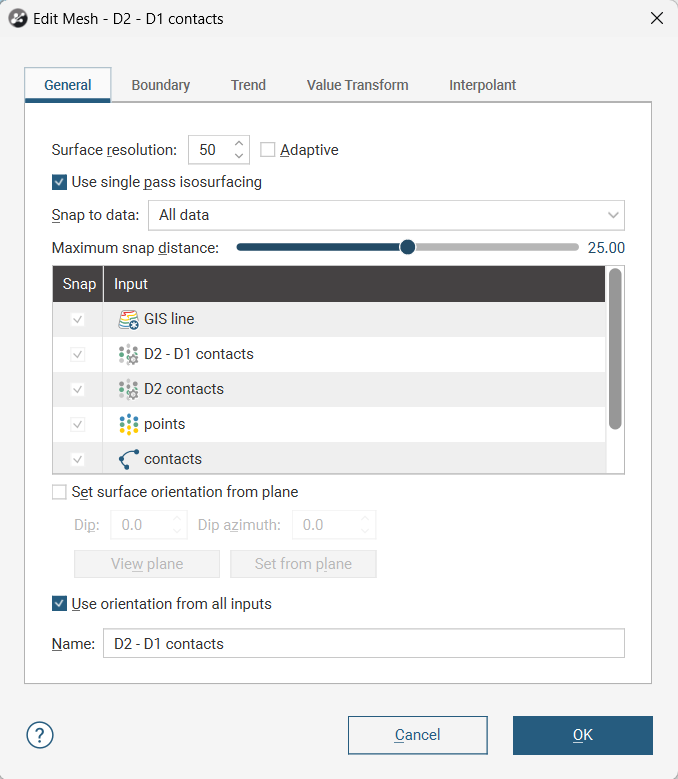Close the Edit Mesh dialog window
This screenshot has height=779, width=678.
point(657,18)
